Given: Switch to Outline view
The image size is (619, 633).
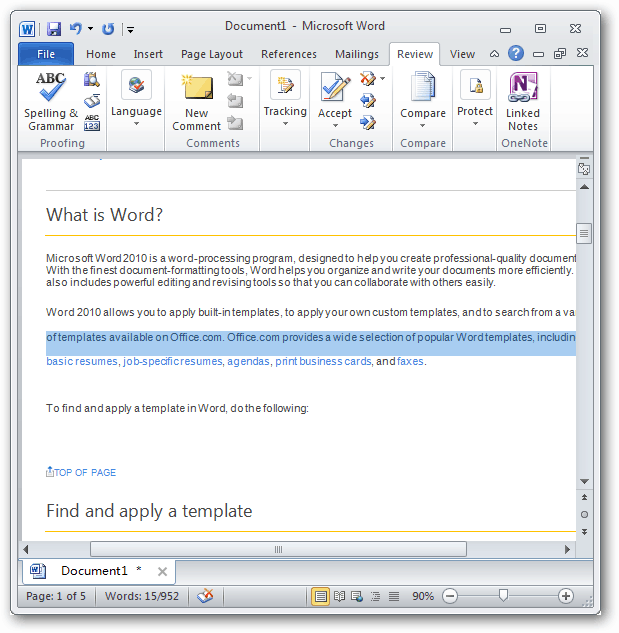Looking at the screenshot, I should coord(376,596).
